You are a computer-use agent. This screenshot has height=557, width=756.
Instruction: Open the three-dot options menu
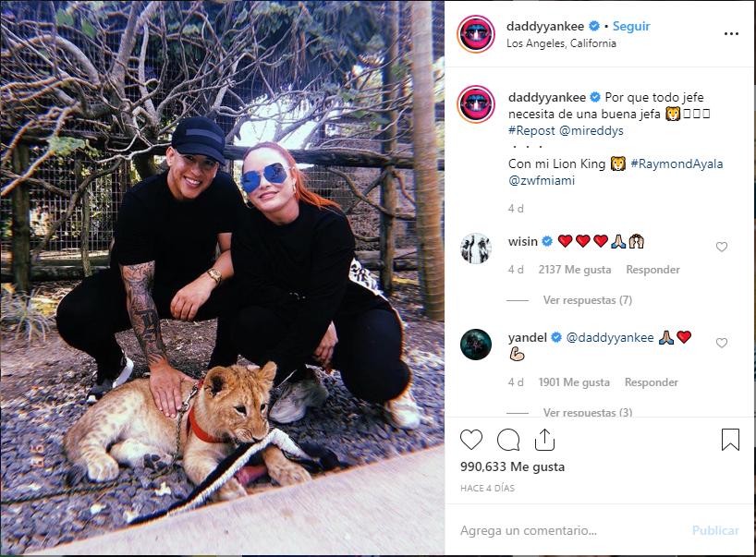point(731,34)
